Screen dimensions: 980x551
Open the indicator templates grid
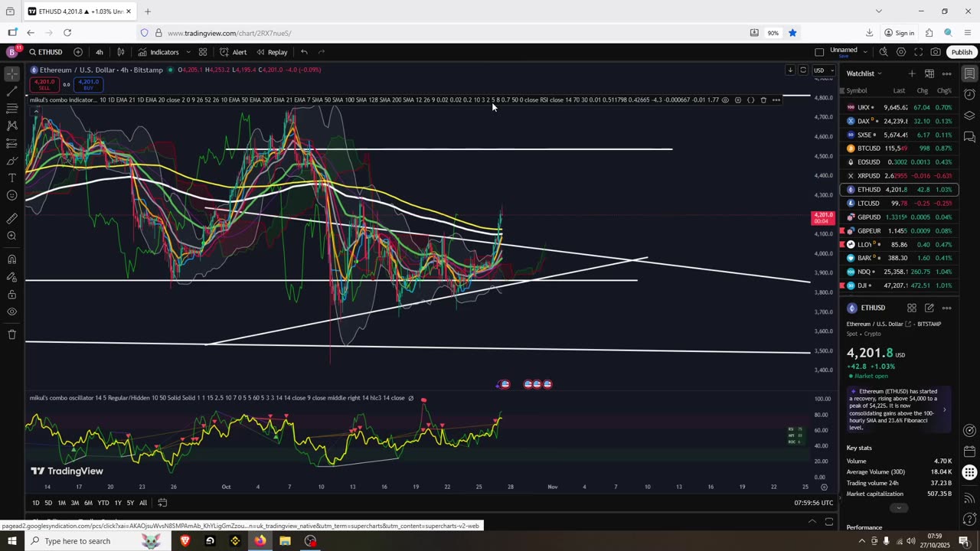(203, 52)
